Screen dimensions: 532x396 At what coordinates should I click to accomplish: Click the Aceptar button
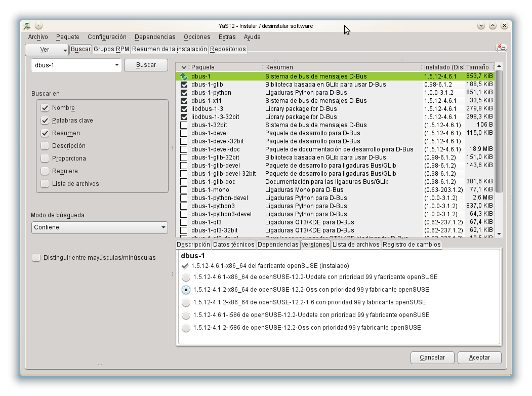pos(479,358)
